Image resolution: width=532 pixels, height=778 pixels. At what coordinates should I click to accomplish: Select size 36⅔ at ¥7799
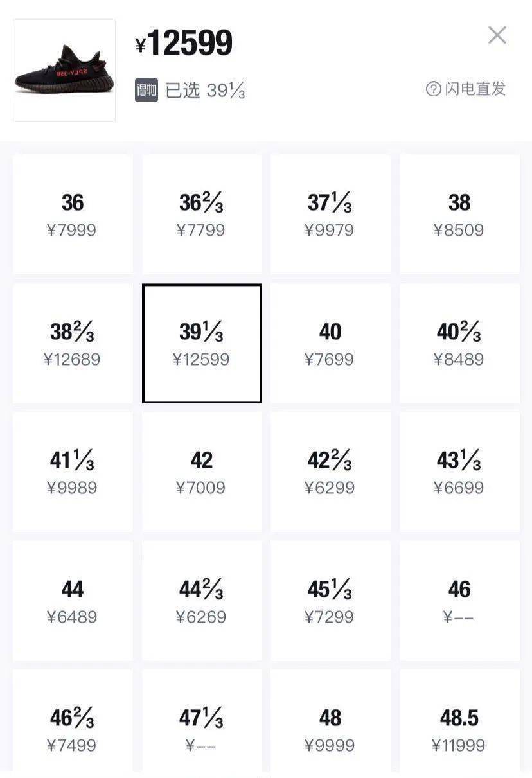[202, 214]
